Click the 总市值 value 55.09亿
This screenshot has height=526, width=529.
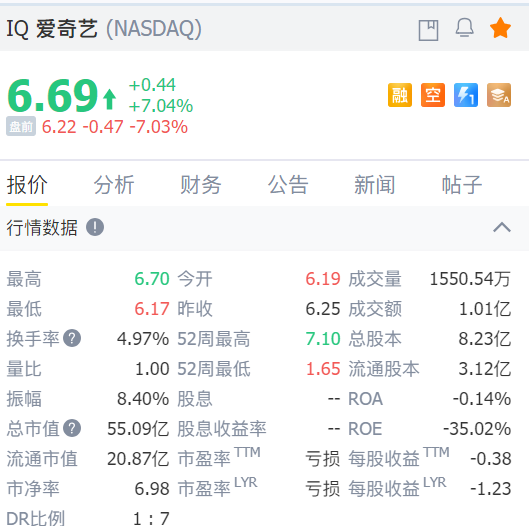[x=138, y=429]
